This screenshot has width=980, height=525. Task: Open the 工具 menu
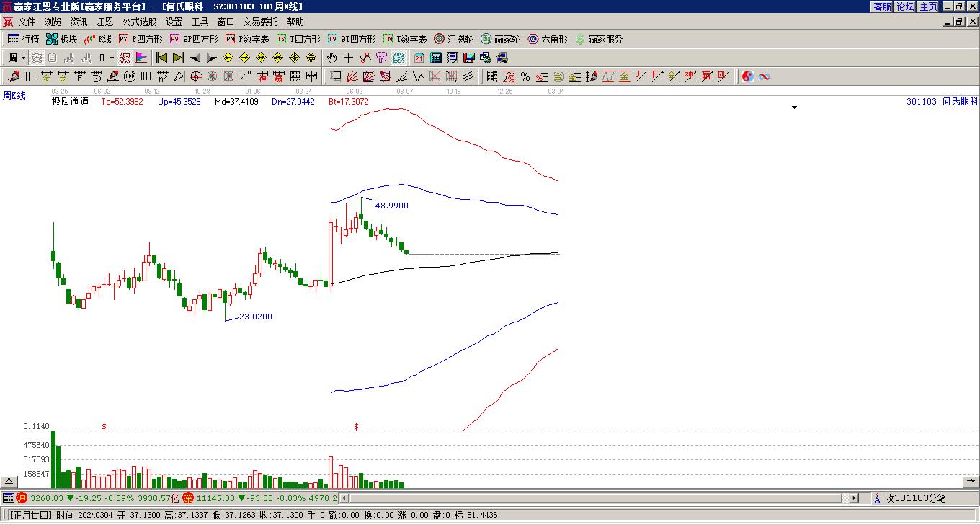pyautogui.click(x=200, y=22)
